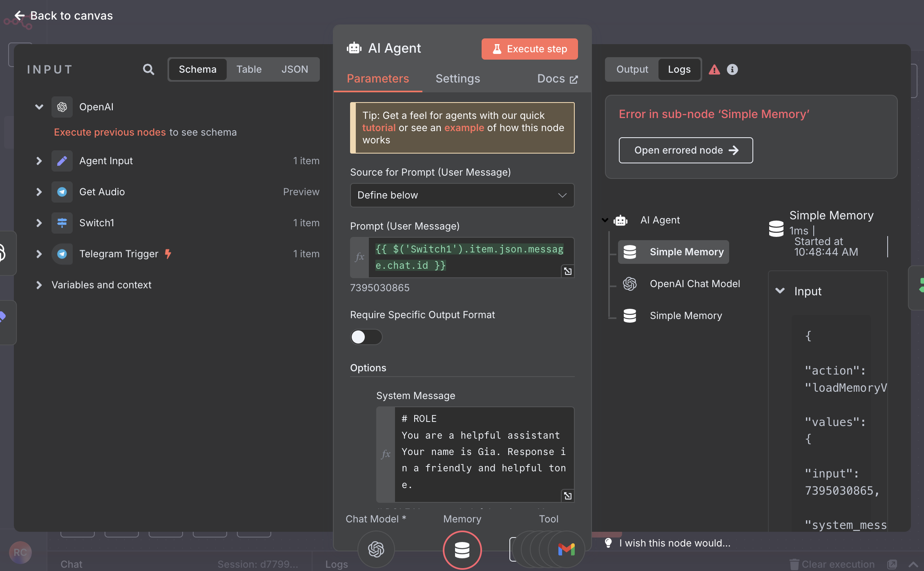Open the Source for Prompt dropdown
Viewport: 924px width, 571px height.
[462, 195]
